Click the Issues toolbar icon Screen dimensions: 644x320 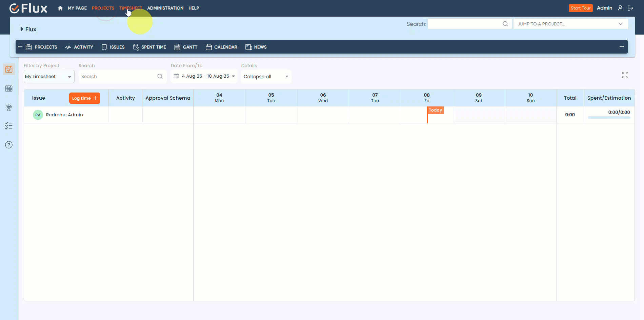click(x=105, y=47)
